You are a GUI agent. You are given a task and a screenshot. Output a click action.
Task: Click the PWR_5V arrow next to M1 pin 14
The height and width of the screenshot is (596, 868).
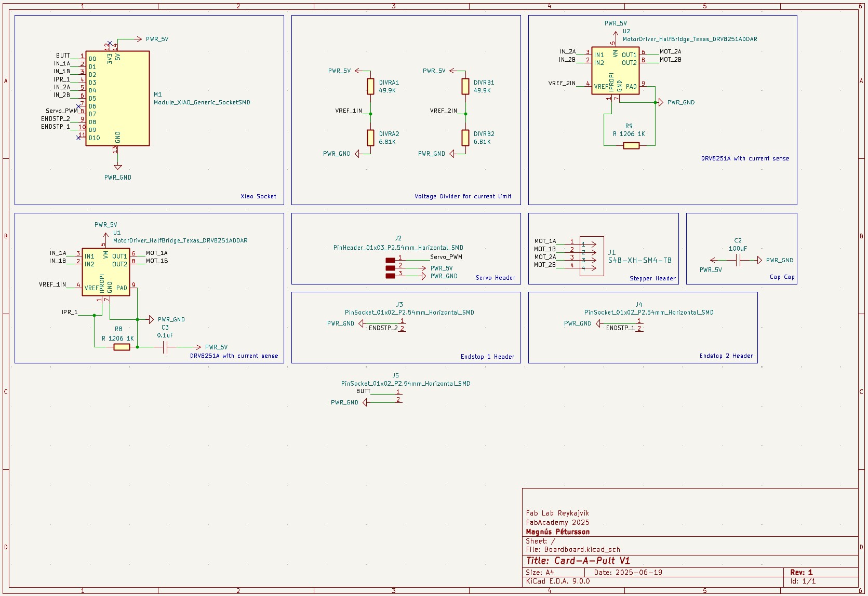[138, 39]
